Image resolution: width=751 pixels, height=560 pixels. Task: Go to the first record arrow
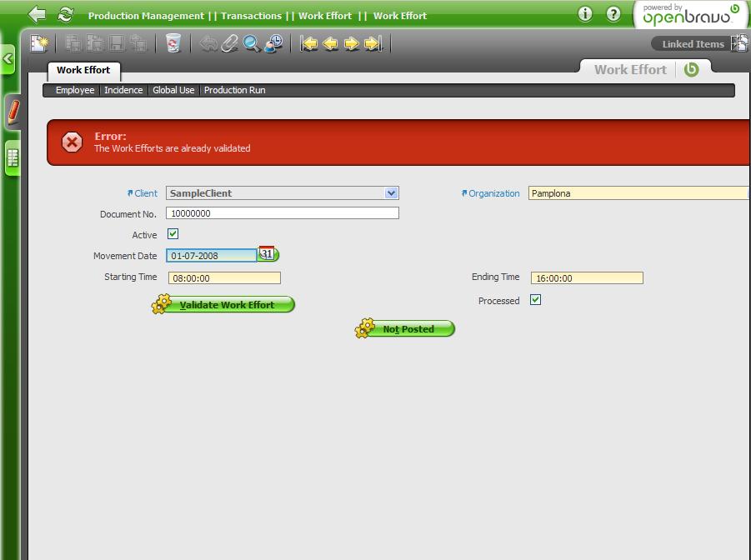(308, 43)
